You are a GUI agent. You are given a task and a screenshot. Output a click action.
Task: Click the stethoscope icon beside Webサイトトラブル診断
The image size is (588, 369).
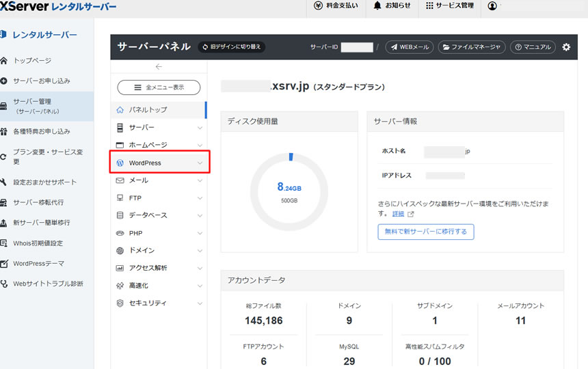(x=3, y=284)
